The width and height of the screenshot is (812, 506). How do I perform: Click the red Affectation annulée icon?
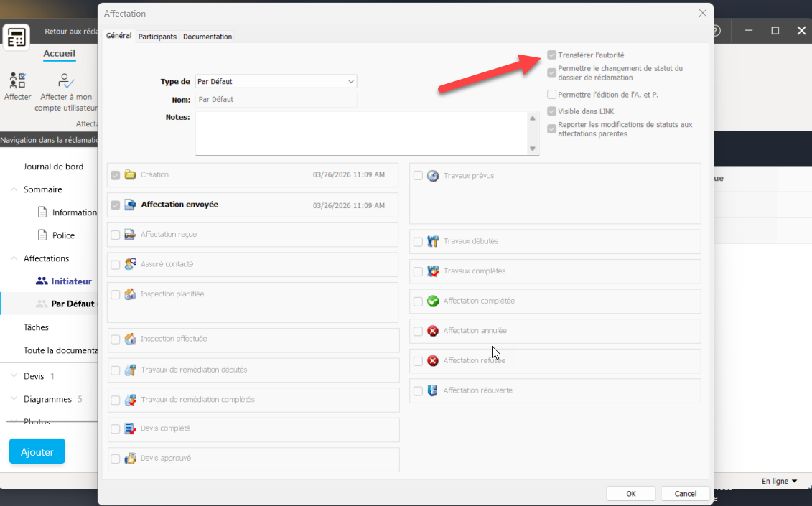tap(433, 331)
